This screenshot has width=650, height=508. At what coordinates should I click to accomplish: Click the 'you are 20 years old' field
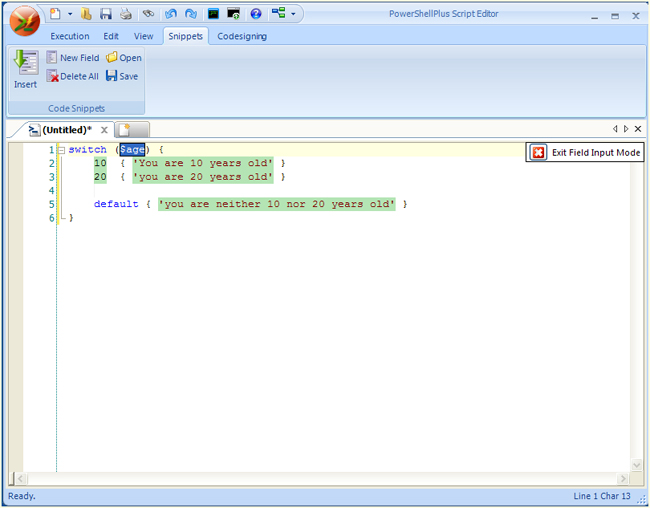coord(203,177)
